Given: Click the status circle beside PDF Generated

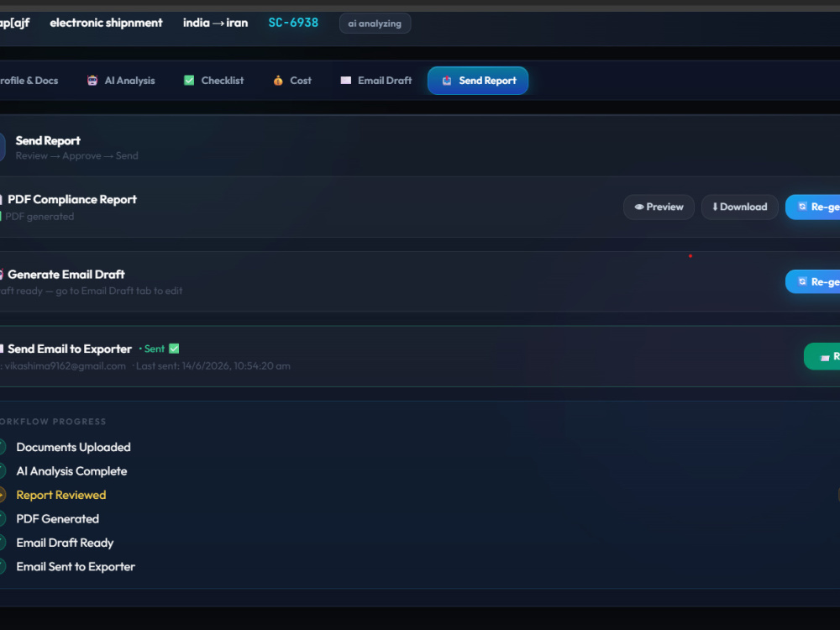Looking at the screenshot, I should 3,519.
